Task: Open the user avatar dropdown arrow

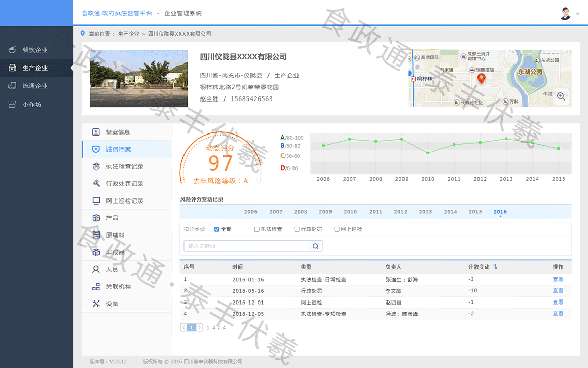Action: coord(577,14)
